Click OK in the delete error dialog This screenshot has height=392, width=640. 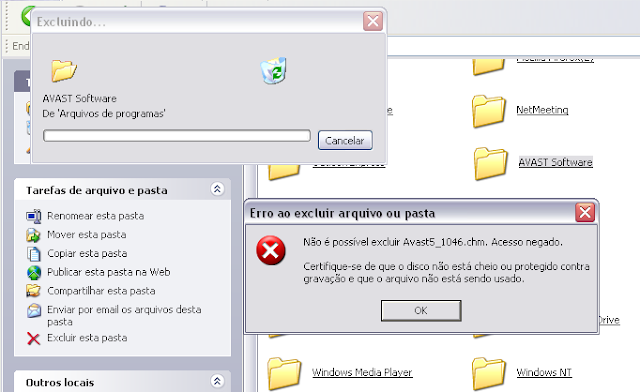[421, 311]
